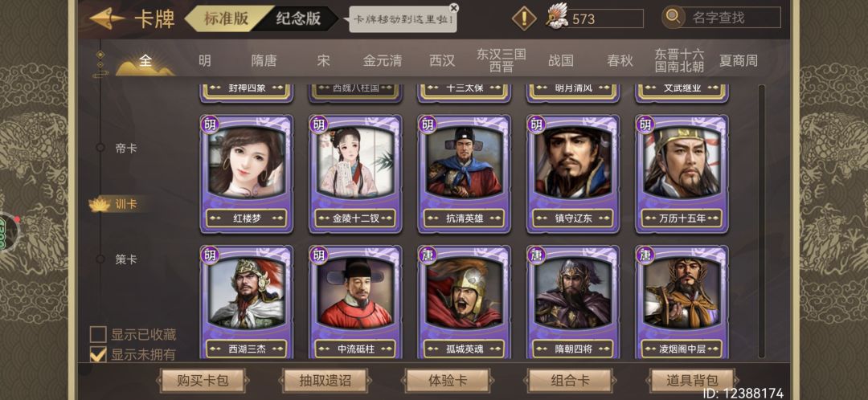Click the small ornament icon left of tabs
868x400 pixels.
[100, 64]
